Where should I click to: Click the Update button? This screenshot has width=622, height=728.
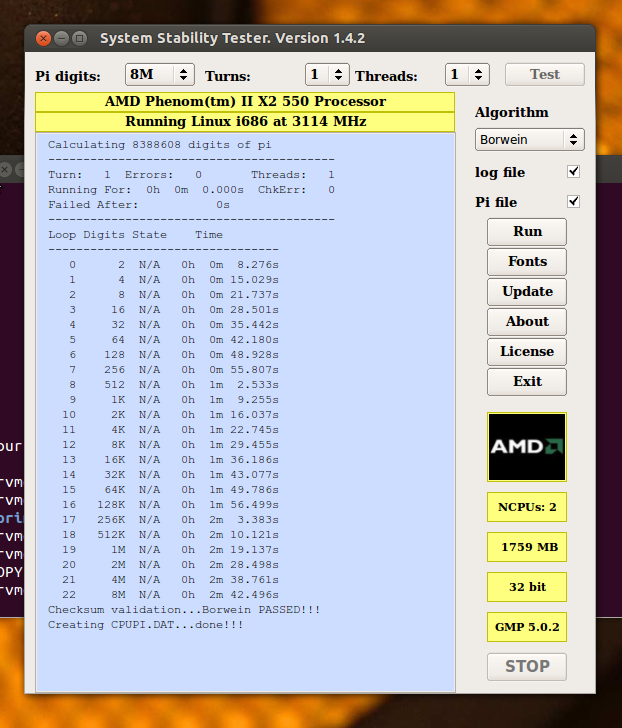tap(527, 291)
